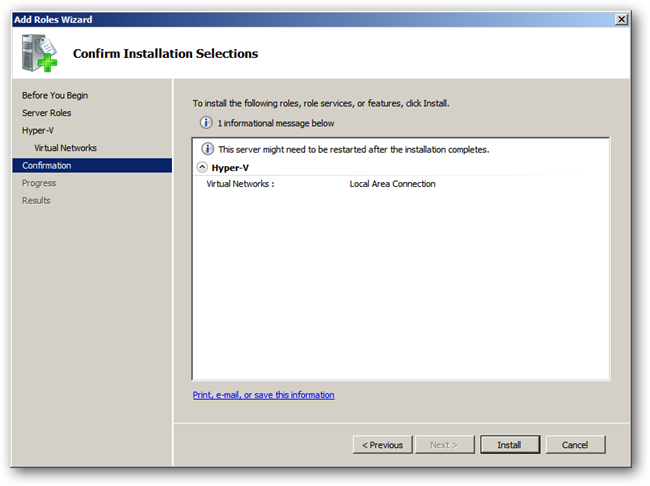This screenshot has height=486, width=650.
Task: Go to Virtual Networks step
Action: click(x=65, y=148)
